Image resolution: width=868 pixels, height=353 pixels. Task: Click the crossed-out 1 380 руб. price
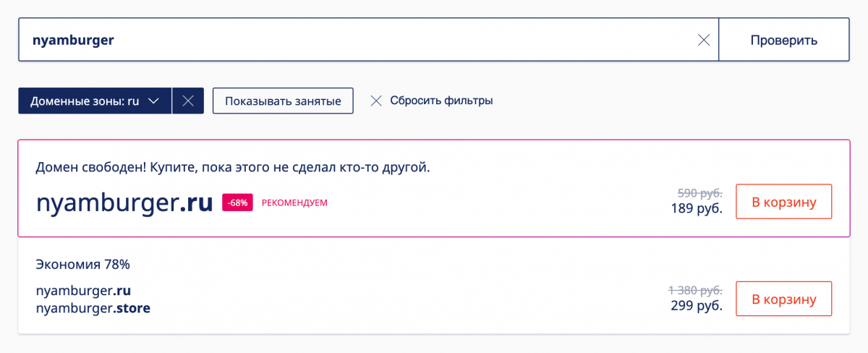(695, 290)
